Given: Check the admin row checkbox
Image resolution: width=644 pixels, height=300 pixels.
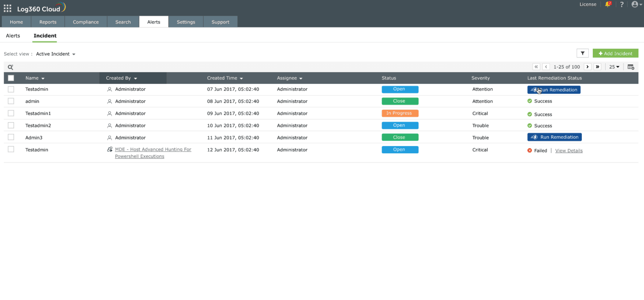Looking at the screenshot, I should (11, 101).
